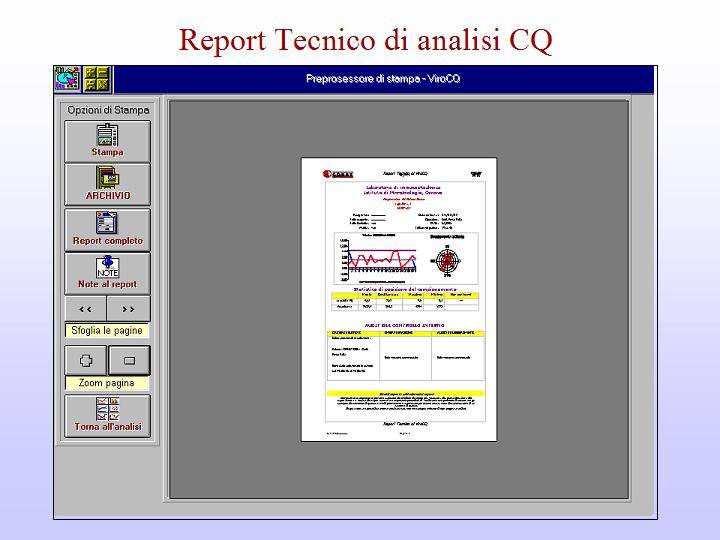Click the Opzioni di Stampa panel header
Viewport: 720px width, 540px height.
108,110
